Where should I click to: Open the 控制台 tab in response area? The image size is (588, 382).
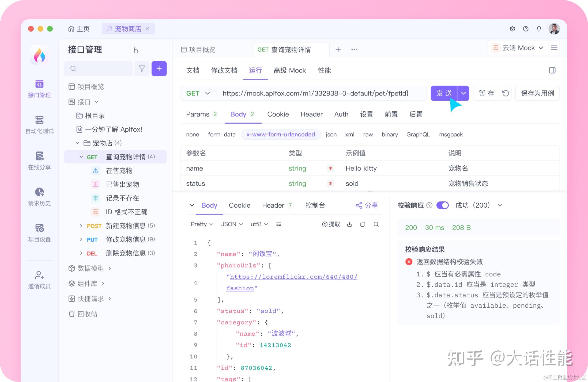(x=315, y=205)
